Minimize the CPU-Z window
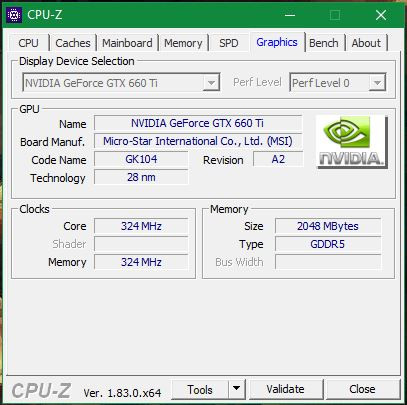 (x=290, y=15)
